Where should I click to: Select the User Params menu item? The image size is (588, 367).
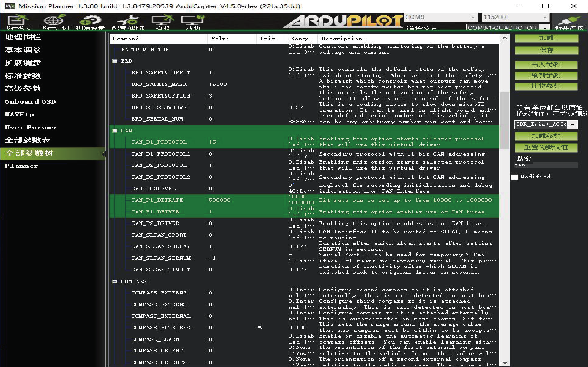point(30,127)
